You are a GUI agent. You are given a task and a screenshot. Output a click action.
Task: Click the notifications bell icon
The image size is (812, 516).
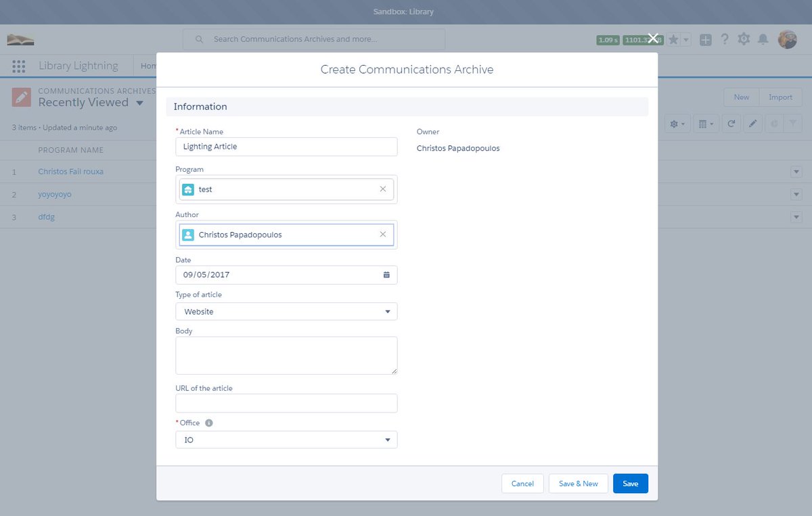[763, 39]
